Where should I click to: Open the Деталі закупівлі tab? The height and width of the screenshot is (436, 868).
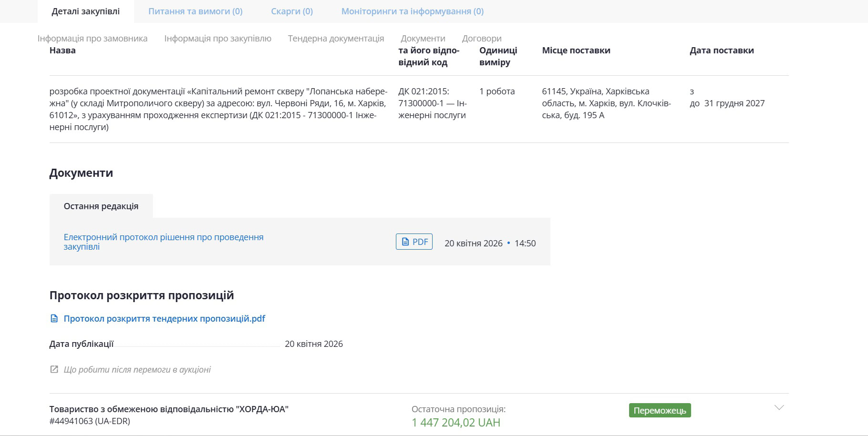tap(86, 11)
